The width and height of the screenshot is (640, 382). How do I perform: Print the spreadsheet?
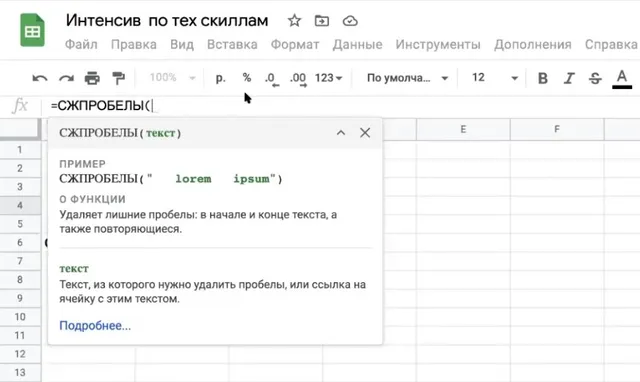[92, 78]
